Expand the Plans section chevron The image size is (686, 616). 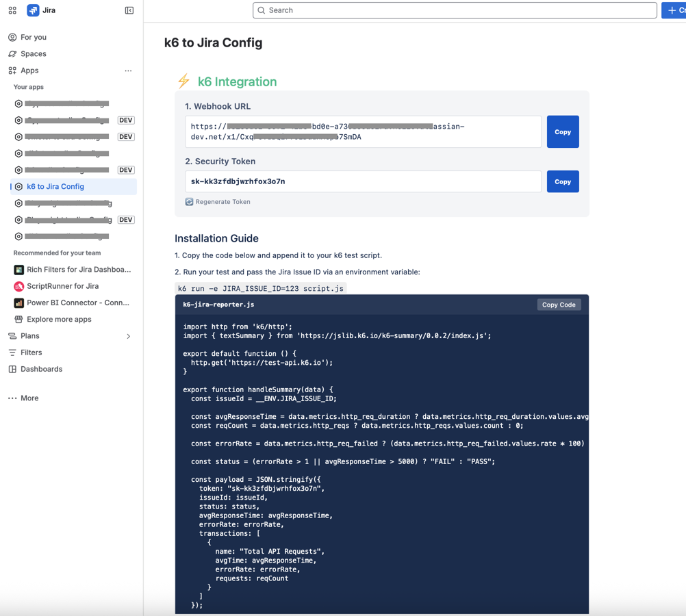pos(128,336)
